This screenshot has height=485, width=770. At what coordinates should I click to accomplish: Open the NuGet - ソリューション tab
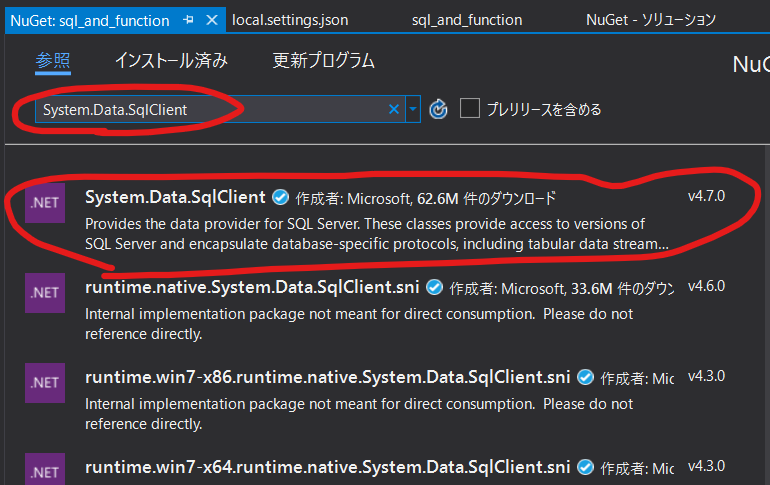tap(651, 20)
